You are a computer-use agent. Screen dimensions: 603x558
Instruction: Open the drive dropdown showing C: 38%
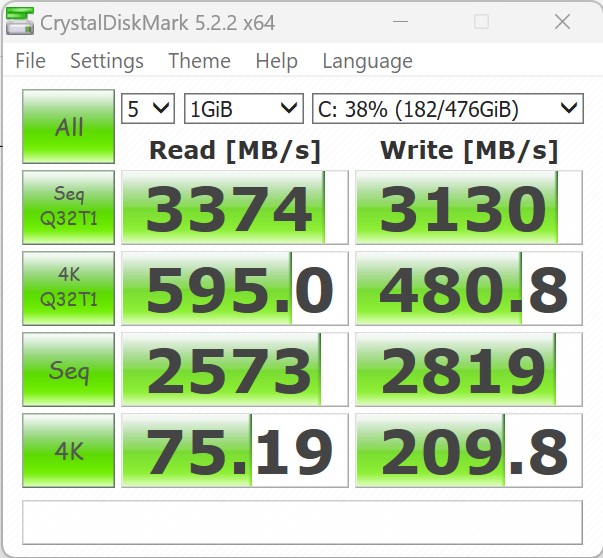point(448,108)
